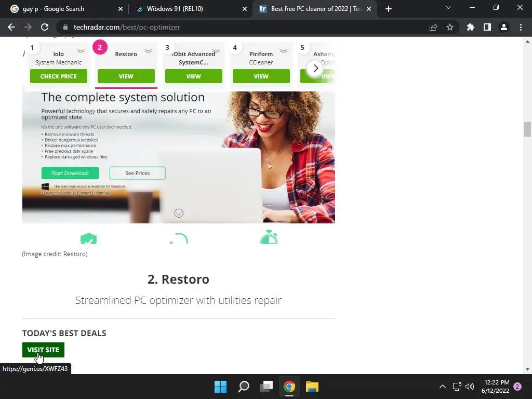Open network settings from the tray

[457, 387]
